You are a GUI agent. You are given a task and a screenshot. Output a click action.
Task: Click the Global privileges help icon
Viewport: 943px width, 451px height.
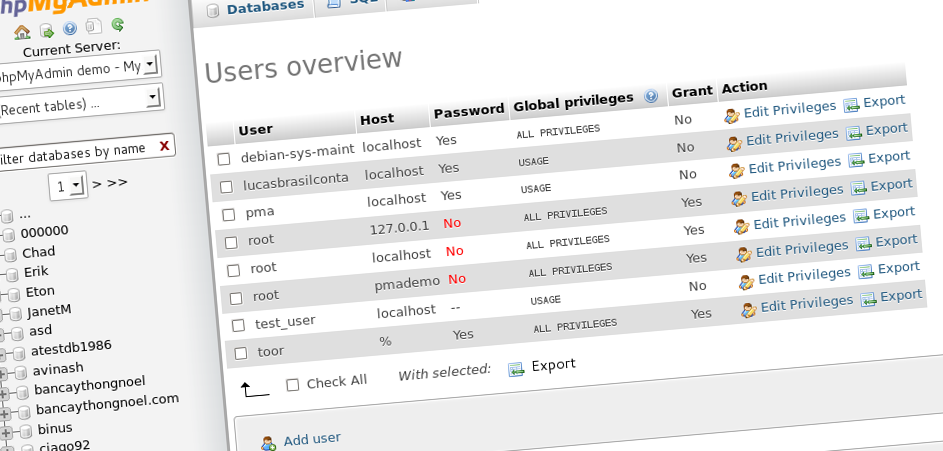pos(651,97)
